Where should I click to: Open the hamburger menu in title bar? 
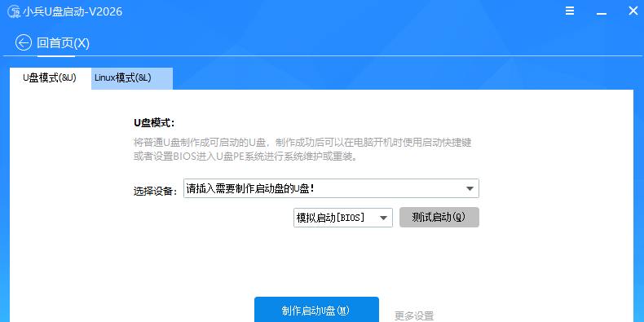tap(570, 11)
